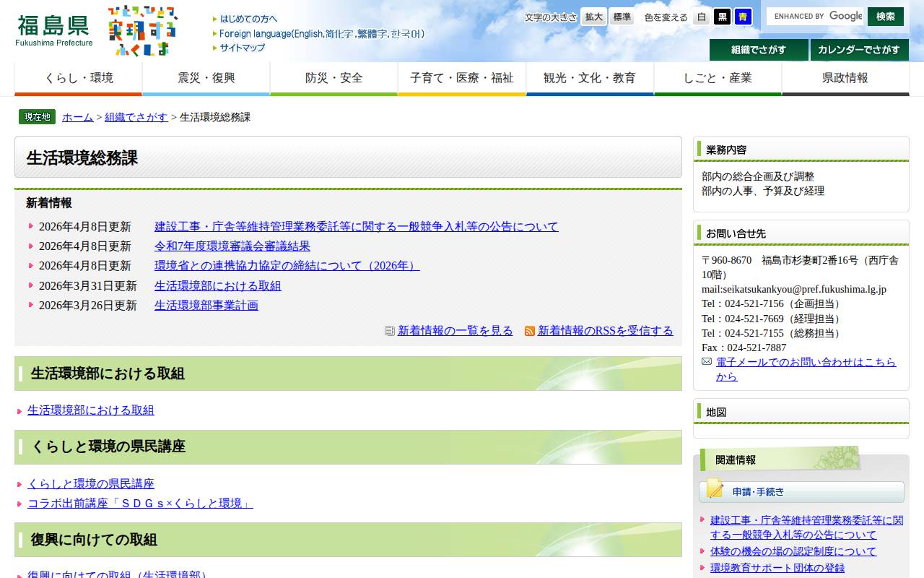Open 環境教育サポート団体の登録 link
The height and width of the screenshot is (578, 924).
pos(777,568)
